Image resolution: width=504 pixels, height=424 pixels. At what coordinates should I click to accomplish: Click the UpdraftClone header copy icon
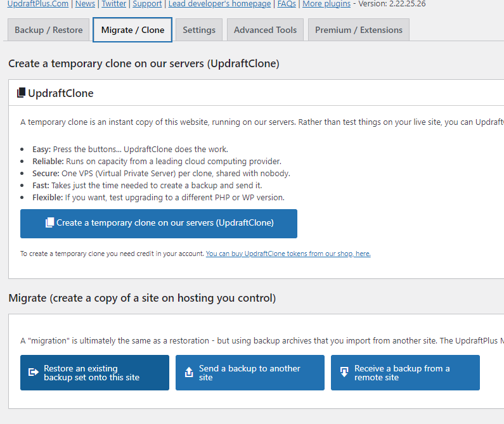click(x=21, y=93)
